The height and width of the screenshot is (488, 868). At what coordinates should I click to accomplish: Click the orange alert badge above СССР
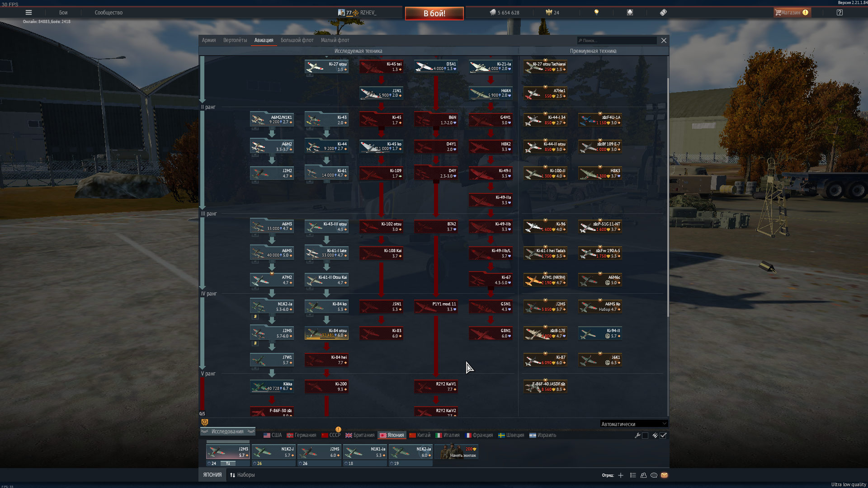pos(338,429)
